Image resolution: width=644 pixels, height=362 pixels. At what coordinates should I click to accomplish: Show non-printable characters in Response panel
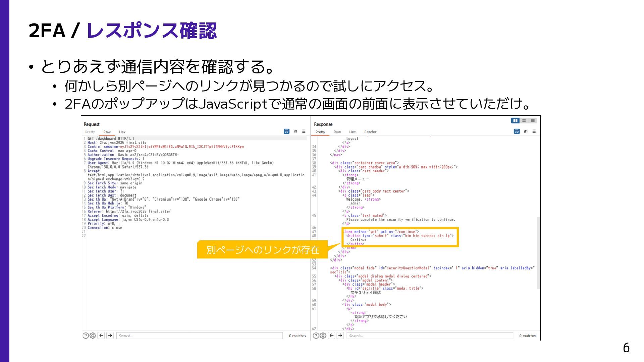[x=526, y=131]
